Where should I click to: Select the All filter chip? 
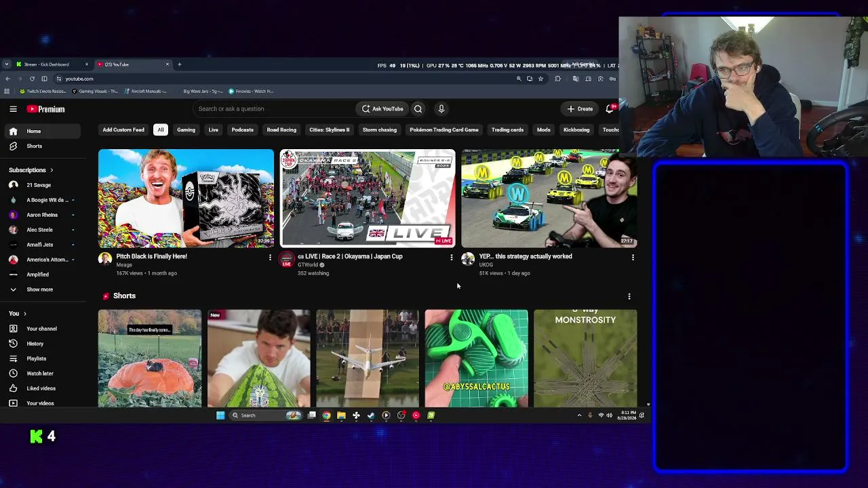[161, 129]
